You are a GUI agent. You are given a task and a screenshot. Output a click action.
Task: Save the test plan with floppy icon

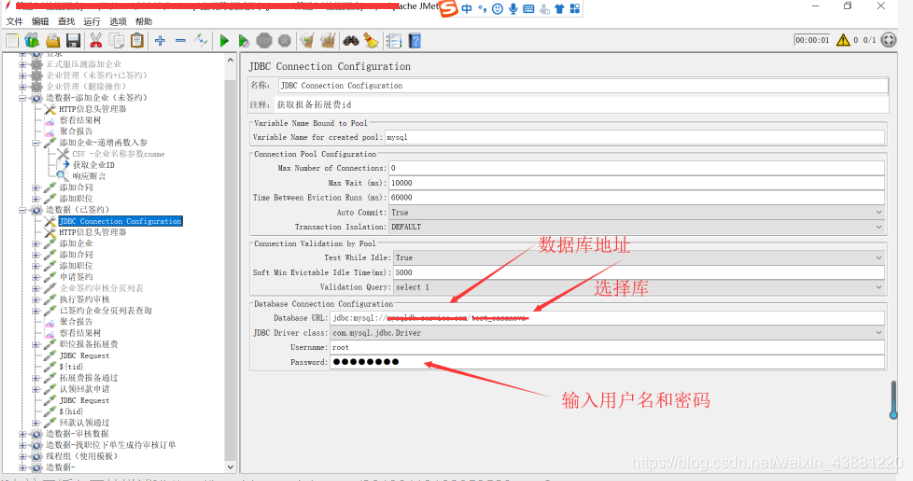(73, 40)
